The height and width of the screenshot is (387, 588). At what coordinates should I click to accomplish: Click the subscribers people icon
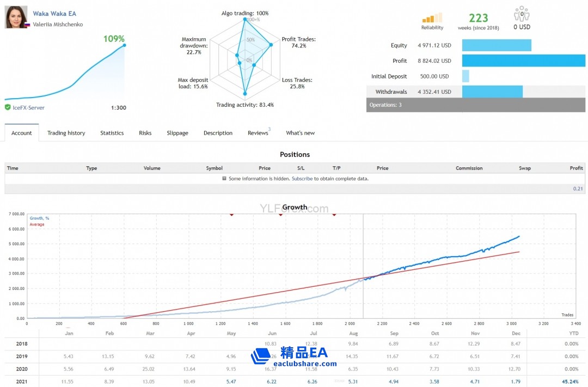pos(521,14)
